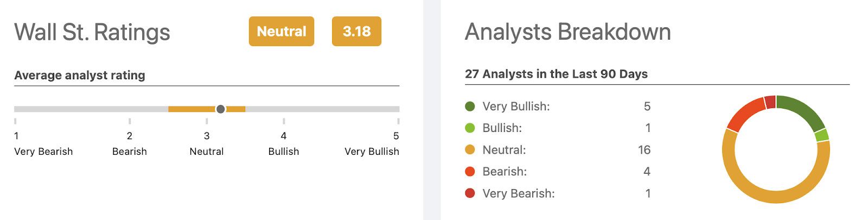The height and width of the screenshot is (220, 868).
Task: Click the Neutral analyst count 16
Action: tap(644, 150)
